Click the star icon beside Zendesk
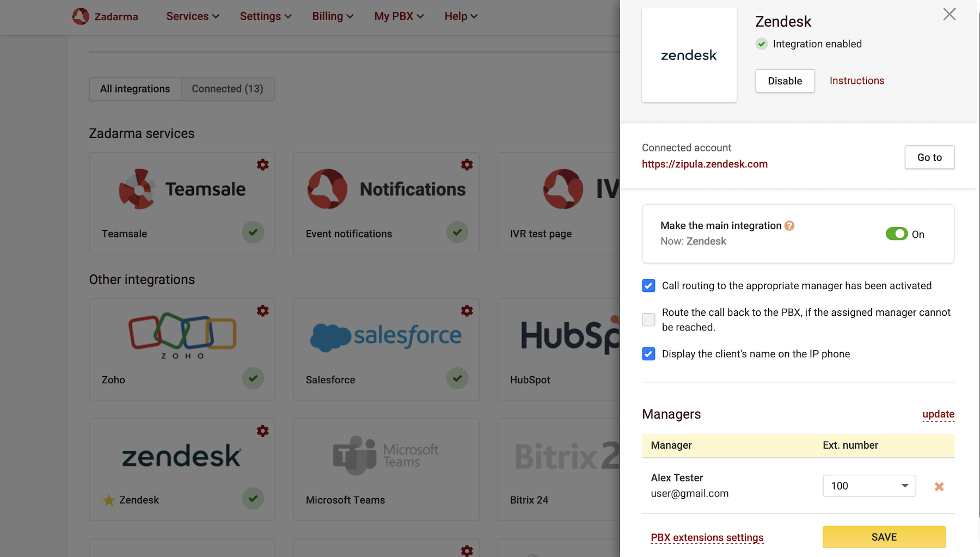The height and width of the screenshot is (557, 980). tap(109, 500)
